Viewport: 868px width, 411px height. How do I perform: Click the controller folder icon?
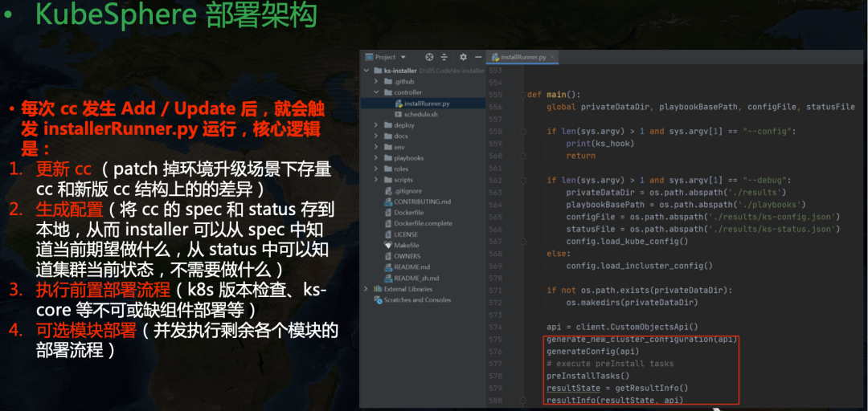point(388,92)
